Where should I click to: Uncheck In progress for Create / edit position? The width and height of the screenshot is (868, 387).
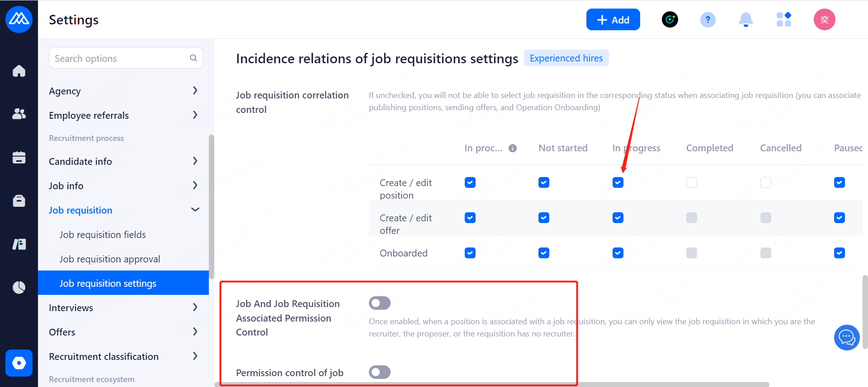tap(618, 182)
